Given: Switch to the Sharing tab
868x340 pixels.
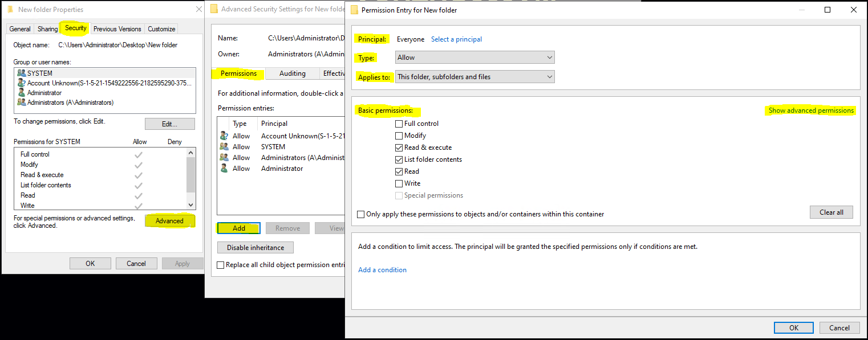Looking at the screenshot, I should pyautogui.click(x=47, y=28).
